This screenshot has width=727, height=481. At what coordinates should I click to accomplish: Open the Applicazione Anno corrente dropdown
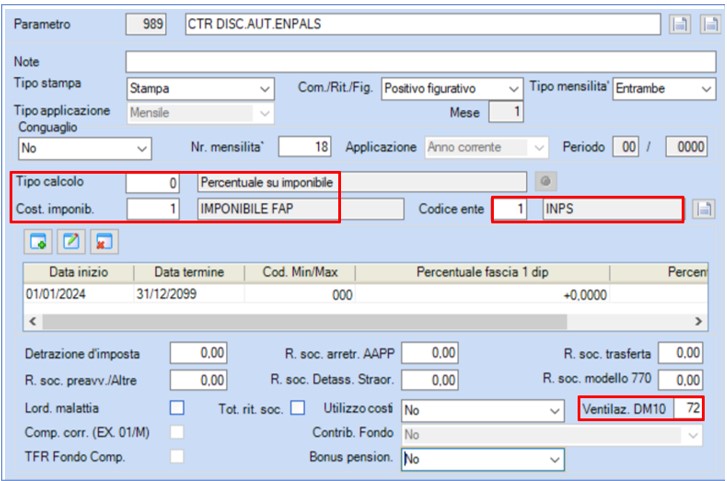(x=486, y=148)
